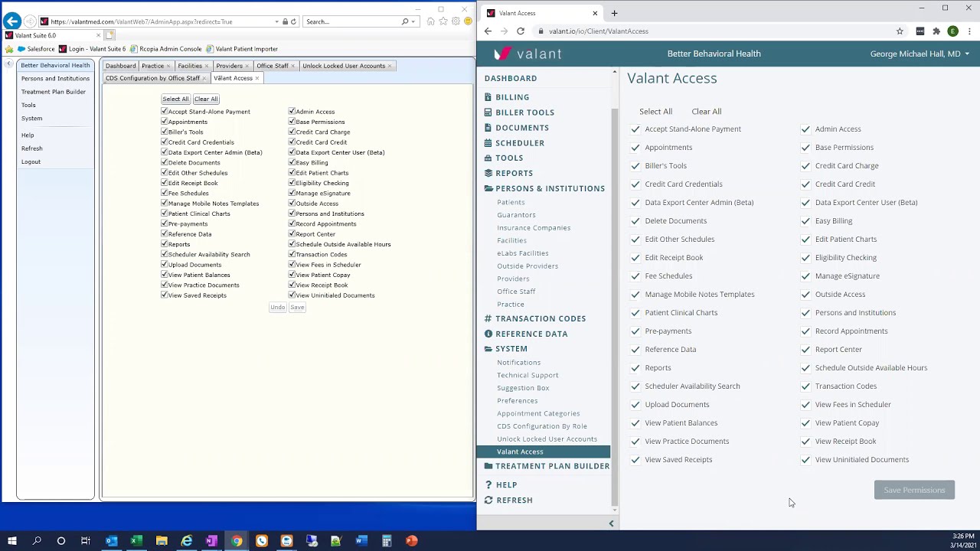
Task: Close the Valant Access tab in Valant Suite
Action: (x=257, y=78)
